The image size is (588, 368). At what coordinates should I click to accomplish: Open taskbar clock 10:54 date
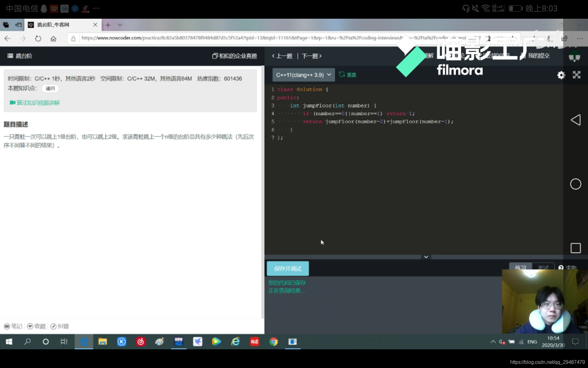(x=553, y=342)
